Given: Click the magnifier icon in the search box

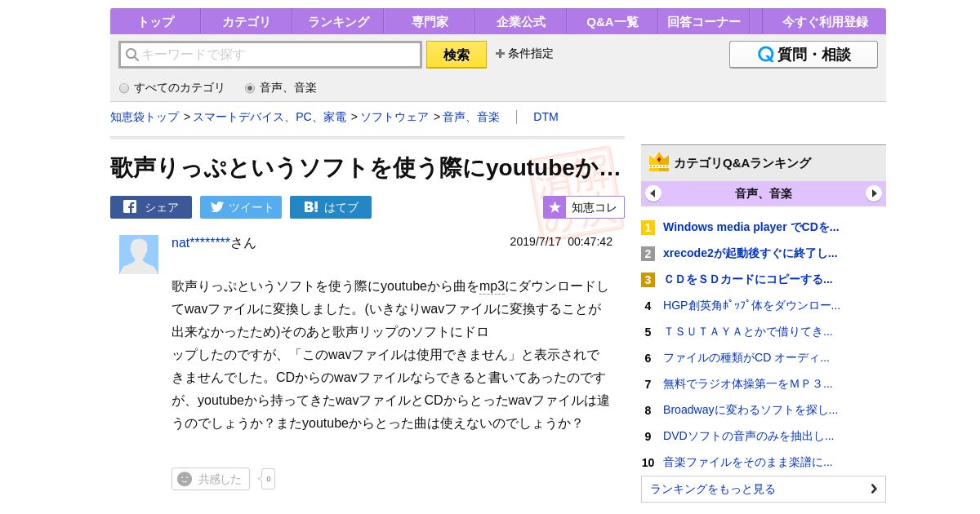Looking at the screenshot, I should pyautogui.click(x=131, y=55).
